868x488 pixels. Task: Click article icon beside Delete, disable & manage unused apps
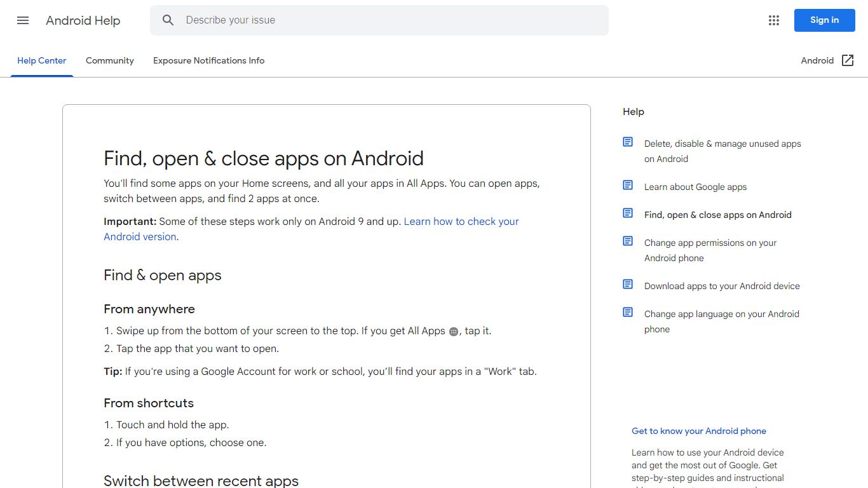[628, 142]
